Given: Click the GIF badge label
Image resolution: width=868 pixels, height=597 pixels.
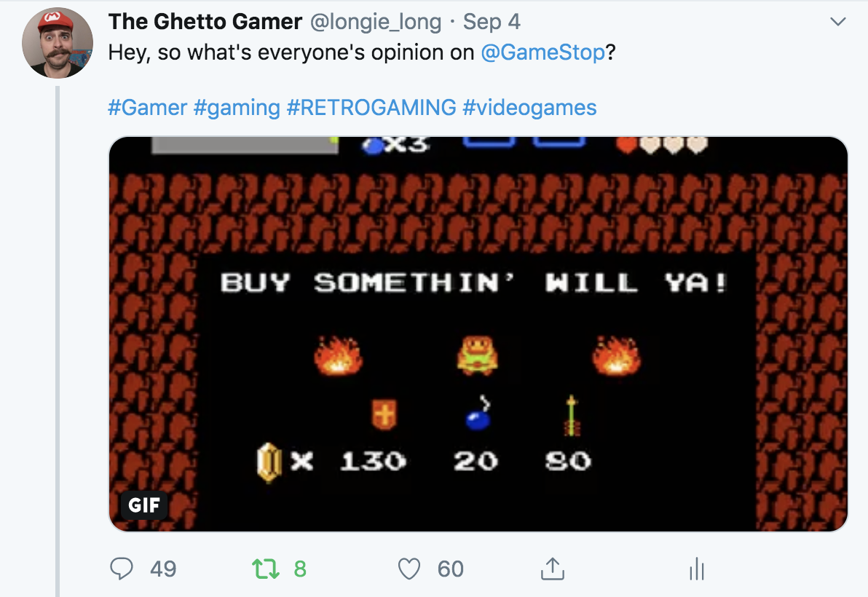Looking at the screenshot, I should [x=144, y=505].
